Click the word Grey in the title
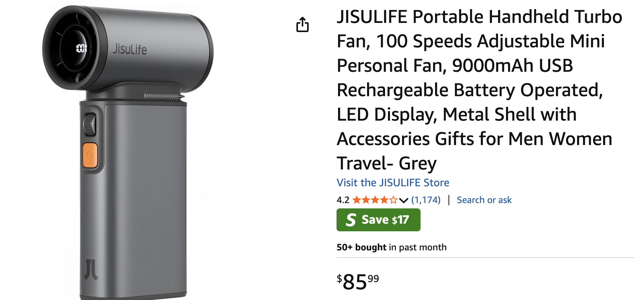 [417, 163]
